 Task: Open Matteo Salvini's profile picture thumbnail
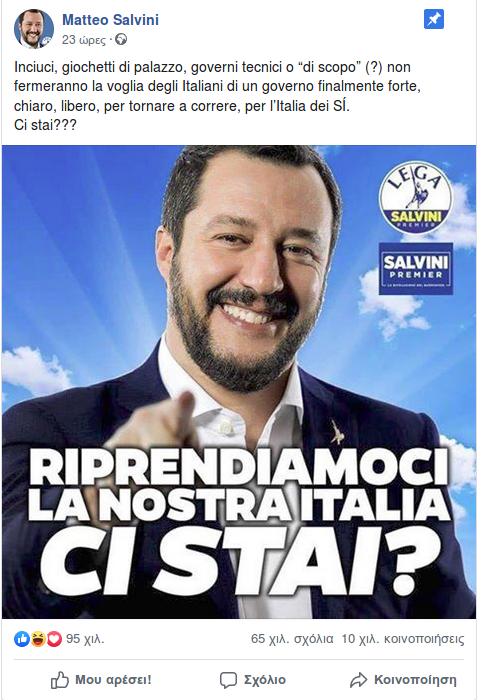click(34, 29)
